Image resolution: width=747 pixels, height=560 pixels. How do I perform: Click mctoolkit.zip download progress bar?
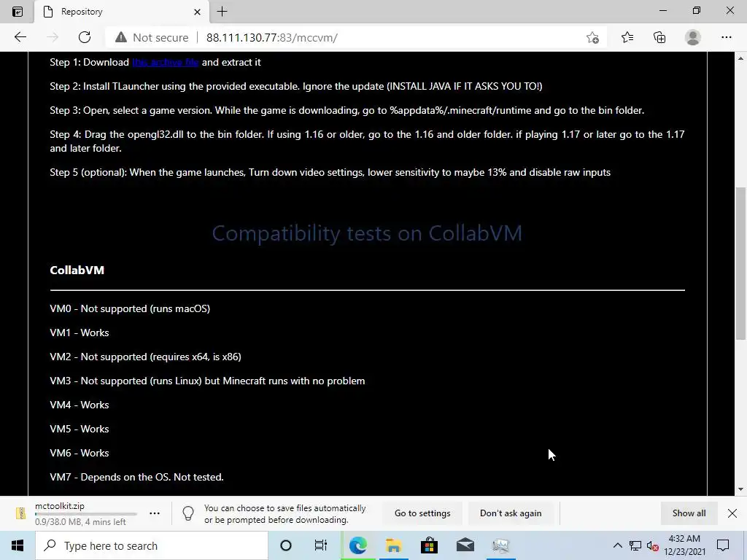pyautogui.click(x=86, y=514)
